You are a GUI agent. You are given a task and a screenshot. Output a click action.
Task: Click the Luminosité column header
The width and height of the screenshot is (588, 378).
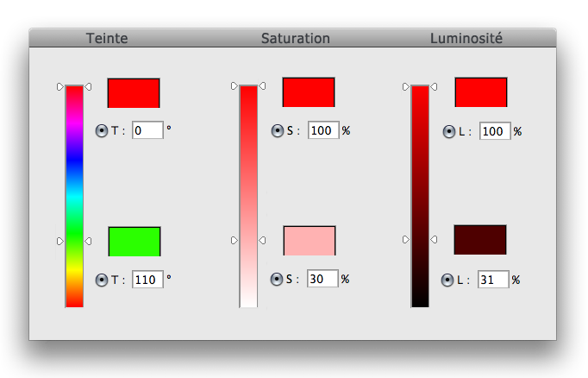tap(466, 39)
